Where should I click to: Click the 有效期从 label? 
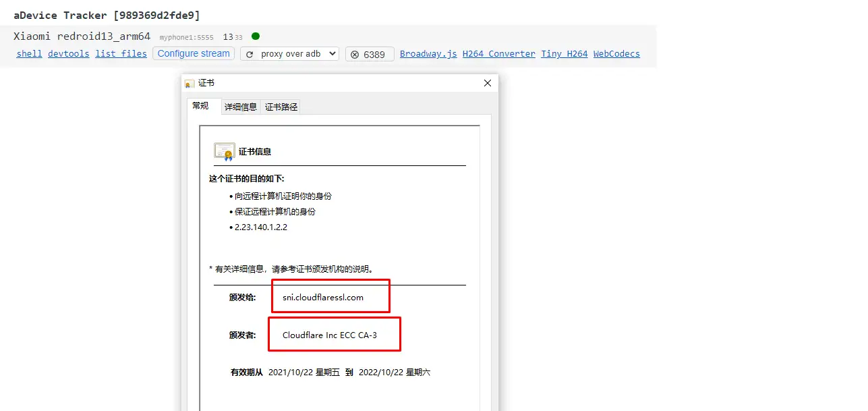(x=247, y=373)
